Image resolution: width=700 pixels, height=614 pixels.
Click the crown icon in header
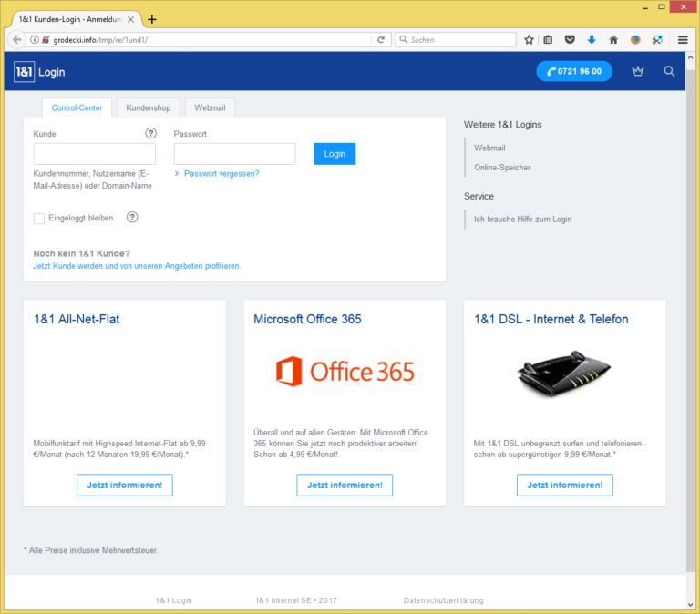click(637, 71)
